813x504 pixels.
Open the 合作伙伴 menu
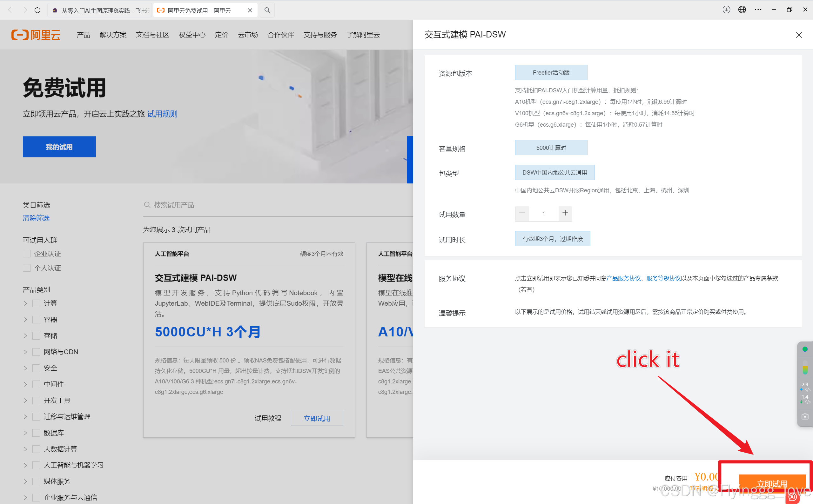click(x=281, y=35)
